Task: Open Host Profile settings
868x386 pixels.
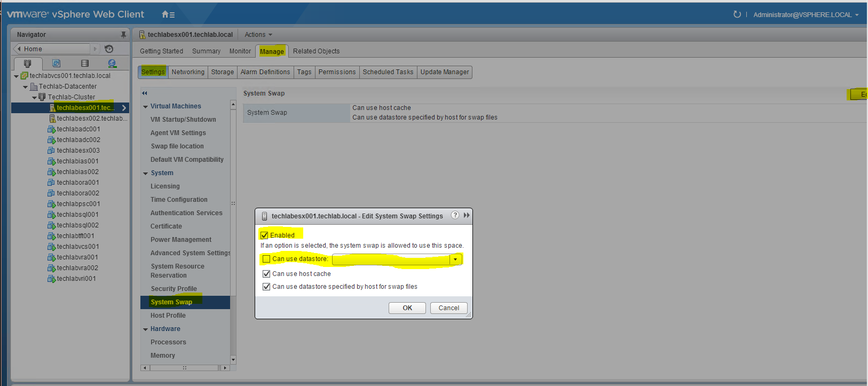Action: [x=168, y=316]
